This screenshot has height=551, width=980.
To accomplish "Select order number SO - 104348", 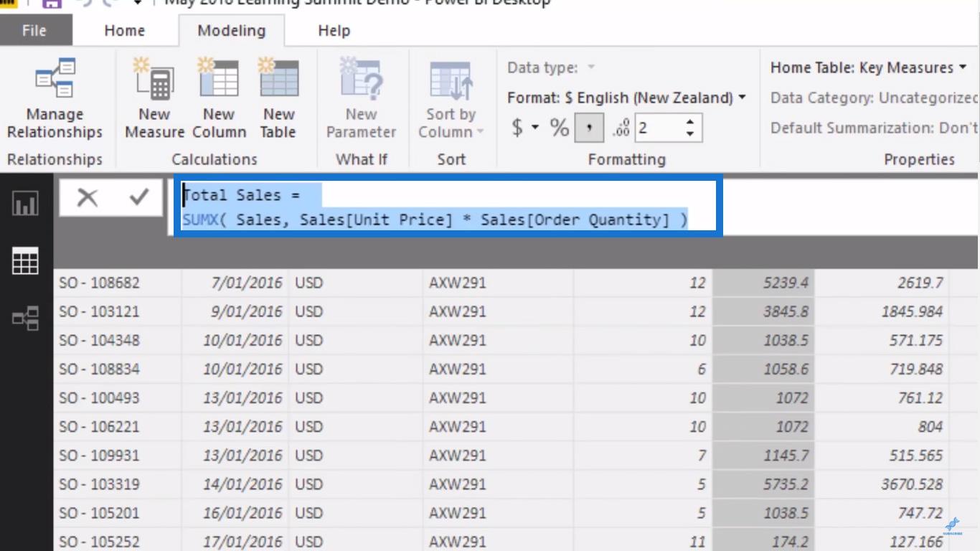I will coord(99,340).
